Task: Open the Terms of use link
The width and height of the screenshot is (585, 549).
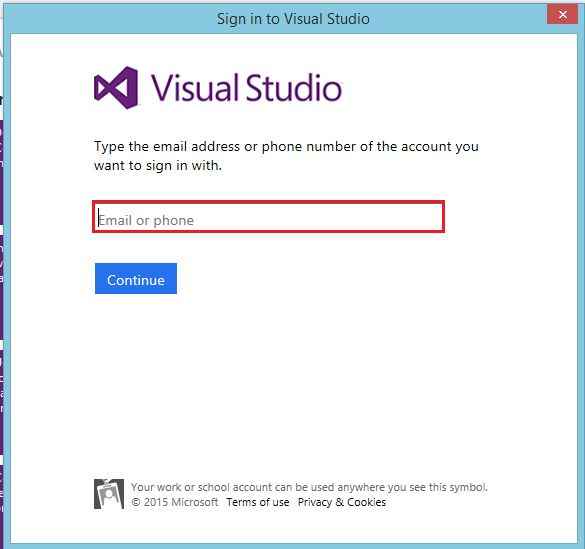Action: (258, 502)
